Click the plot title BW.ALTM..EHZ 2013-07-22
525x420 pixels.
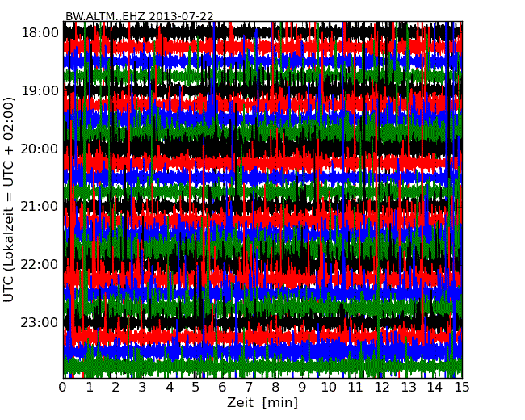[x=139, y=16]
